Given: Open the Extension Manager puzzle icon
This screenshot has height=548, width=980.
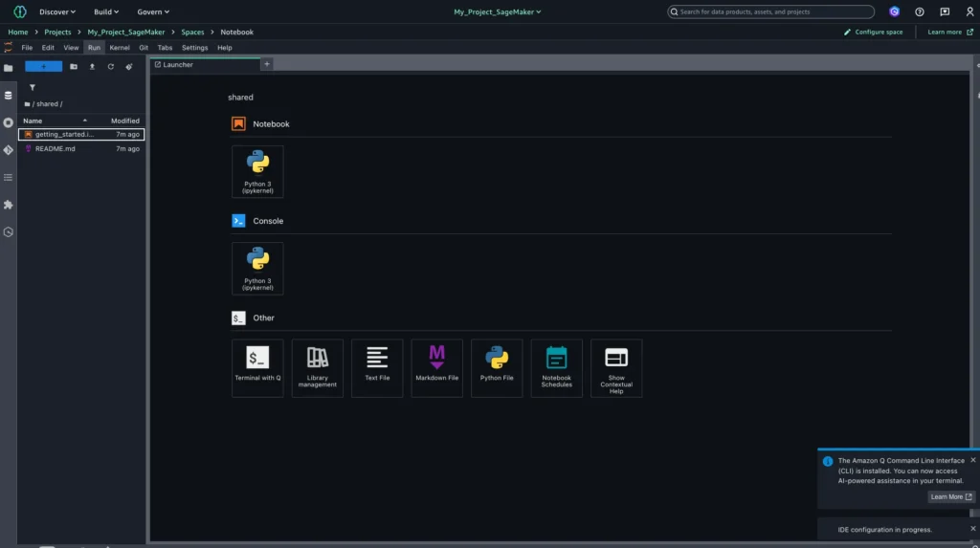Looking at the screenshot, I should click(x=9, y=205).
